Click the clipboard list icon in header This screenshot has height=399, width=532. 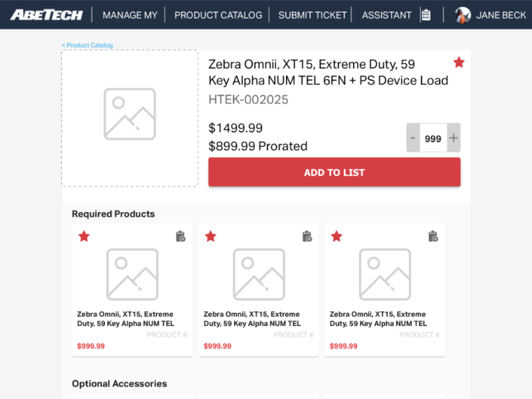pos(426,15)
